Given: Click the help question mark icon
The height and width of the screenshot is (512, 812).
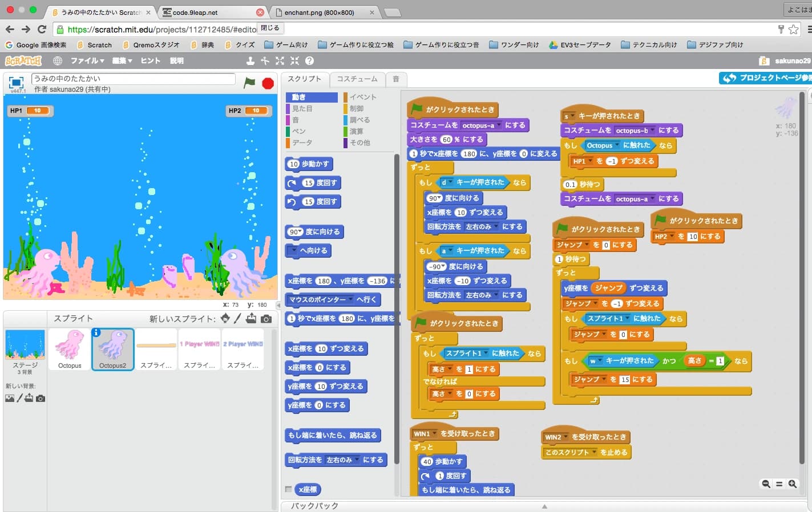Looking at the screenshot, I should pyautogui.click(x=309, y=60).
